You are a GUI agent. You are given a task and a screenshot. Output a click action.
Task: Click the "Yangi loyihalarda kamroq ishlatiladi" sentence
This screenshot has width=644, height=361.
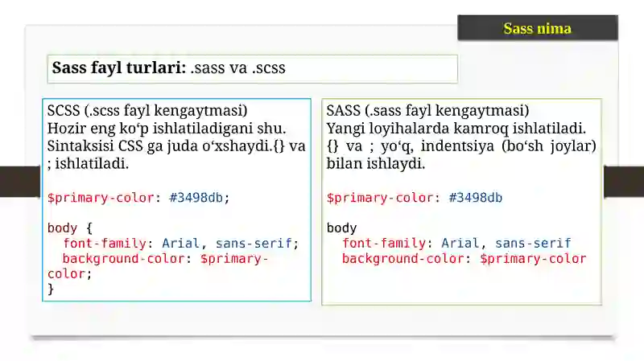[x=456, y=128]
